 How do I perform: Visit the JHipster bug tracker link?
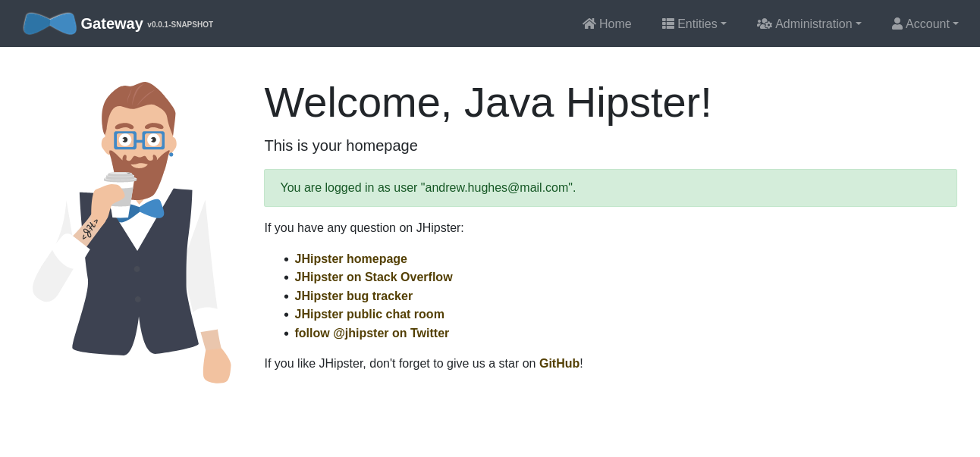pos(353,296)
